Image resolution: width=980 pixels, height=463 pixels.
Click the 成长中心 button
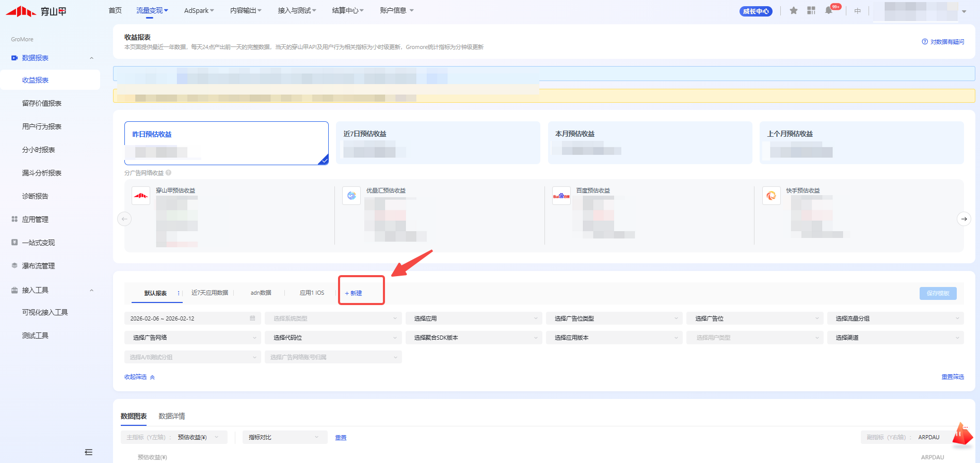click(x=756, y=11)
